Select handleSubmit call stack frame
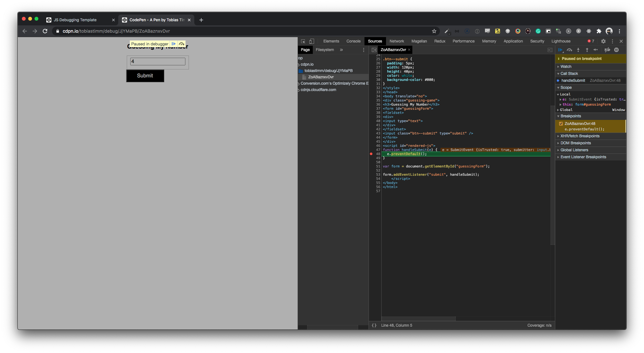 pyautogui.click(x=591, y=81)
